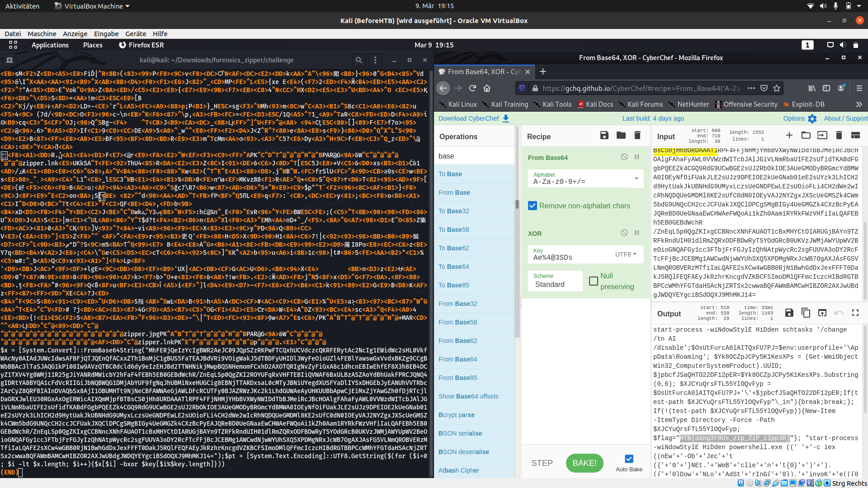Screen dimensions: 868x488
Task: Change XOR key encoding UTF8 dropdown
Action: click(x=626, y=254)
